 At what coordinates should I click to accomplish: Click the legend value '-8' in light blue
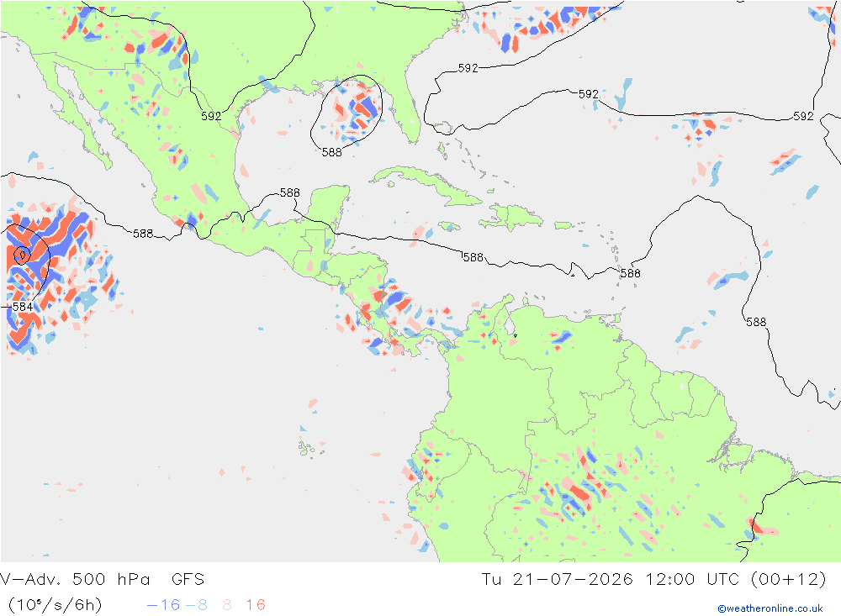196,605
